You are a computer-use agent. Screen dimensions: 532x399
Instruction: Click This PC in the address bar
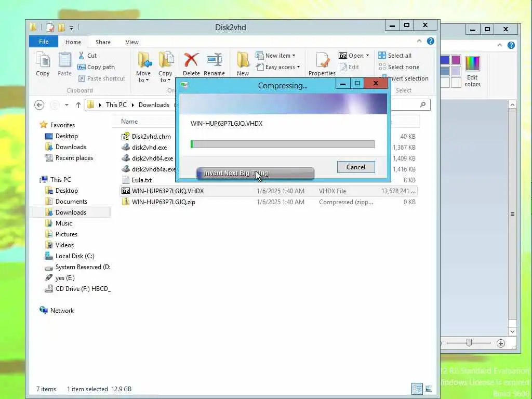(x=116, y=105)
